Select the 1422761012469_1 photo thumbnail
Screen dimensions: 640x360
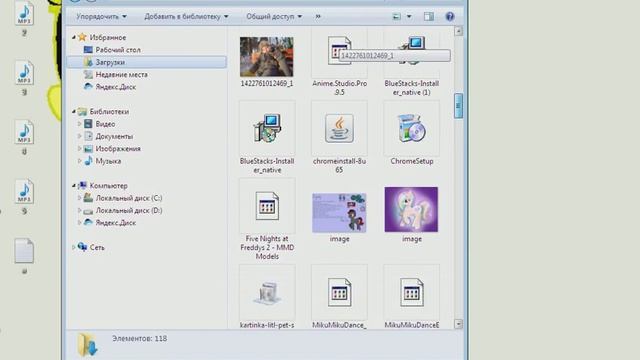[267, 57]
